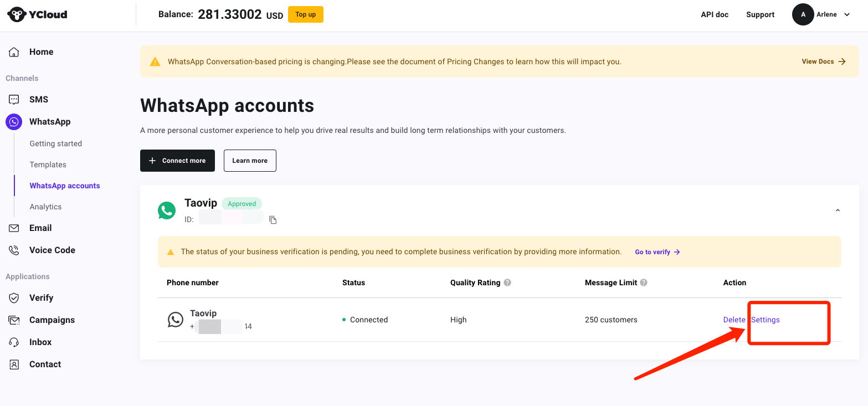Click the Learn more button

pos(250,161)
